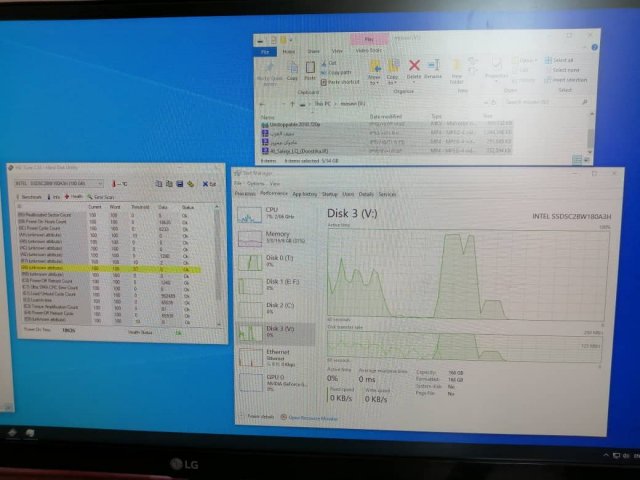Click the save screenshot icon in HD Tune
This screenshot has width=640, height=480.
tap(180, 184)
